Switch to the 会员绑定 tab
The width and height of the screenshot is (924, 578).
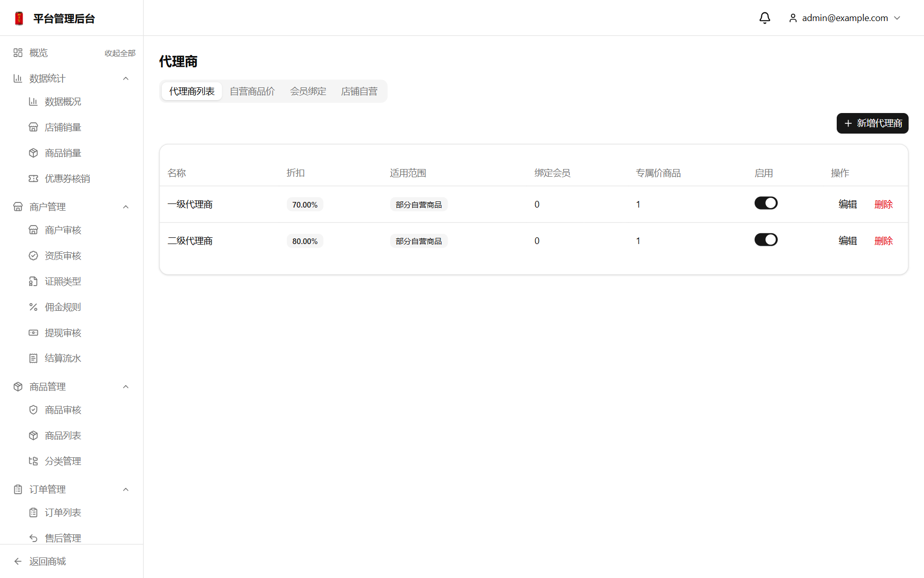308,91
